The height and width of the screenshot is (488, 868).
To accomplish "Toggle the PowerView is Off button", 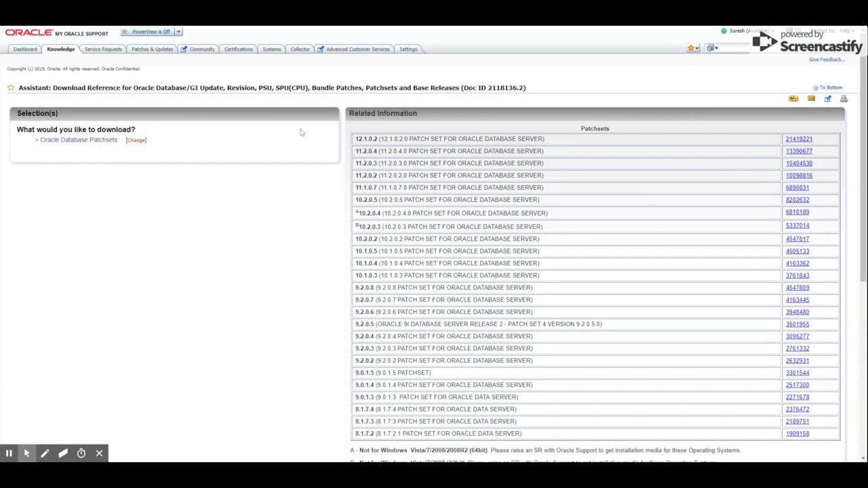I will 147,32.
